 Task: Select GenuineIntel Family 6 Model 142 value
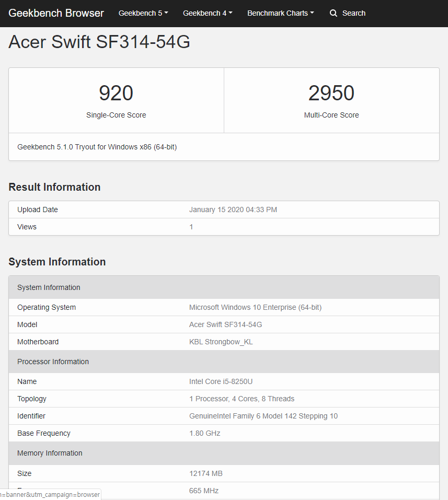(263, 416)
